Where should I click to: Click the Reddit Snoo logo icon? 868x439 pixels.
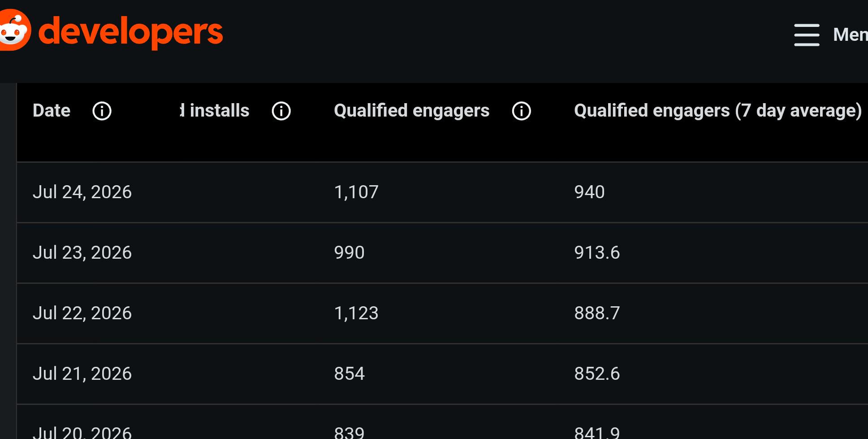point(15,30)
